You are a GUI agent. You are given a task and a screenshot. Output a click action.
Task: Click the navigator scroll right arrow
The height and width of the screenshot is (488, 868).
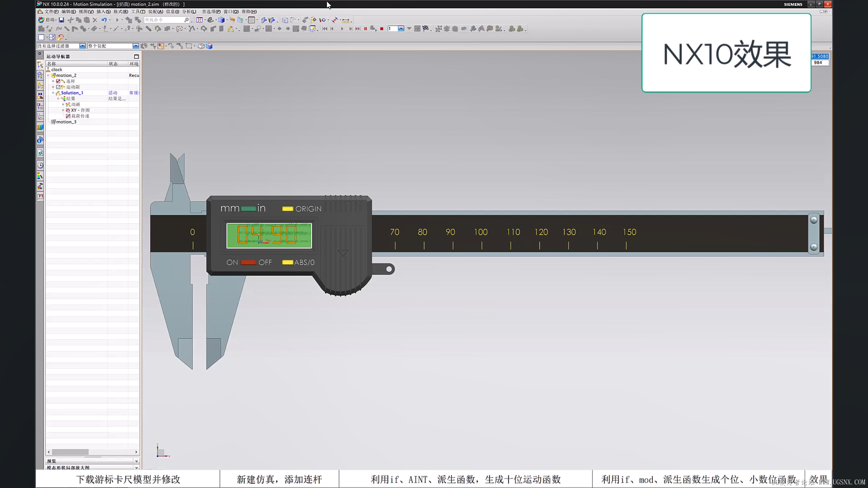[x=136, y=452]
